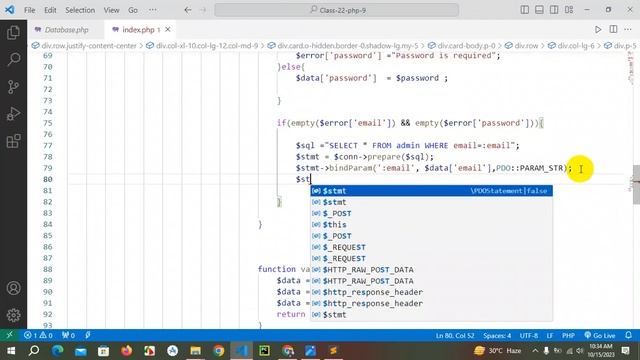Open Google Chrome from taskbar
Screen dimensions: 640x360
pyautogui.click(x=218, y=350)
